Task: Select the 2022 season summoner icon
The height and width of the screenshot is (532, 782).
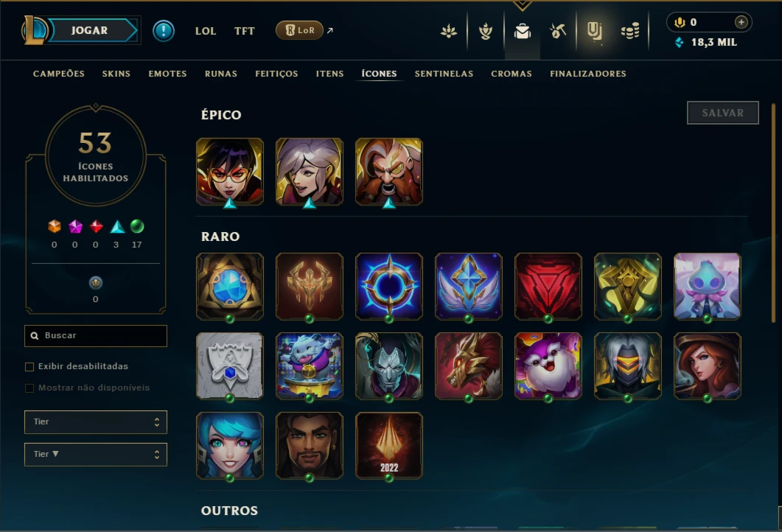Action: (389, 446)
